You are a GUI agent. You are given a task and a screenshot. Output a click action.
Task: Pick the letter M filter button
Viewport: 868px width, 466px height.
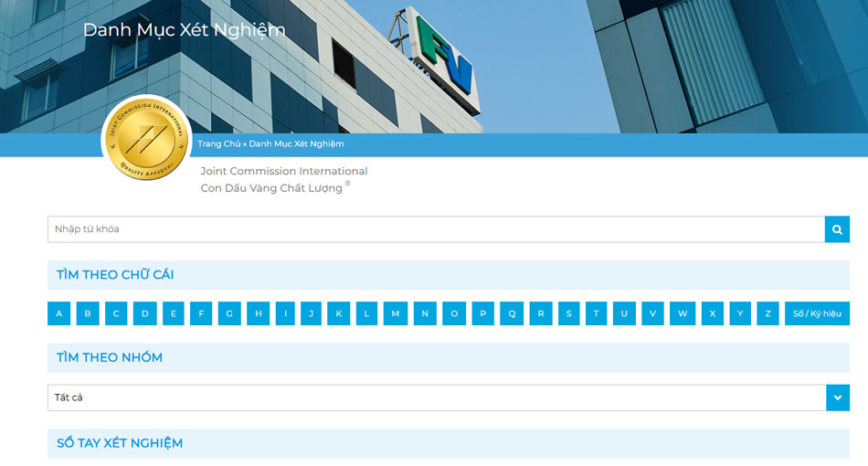[x=396, y=313]
